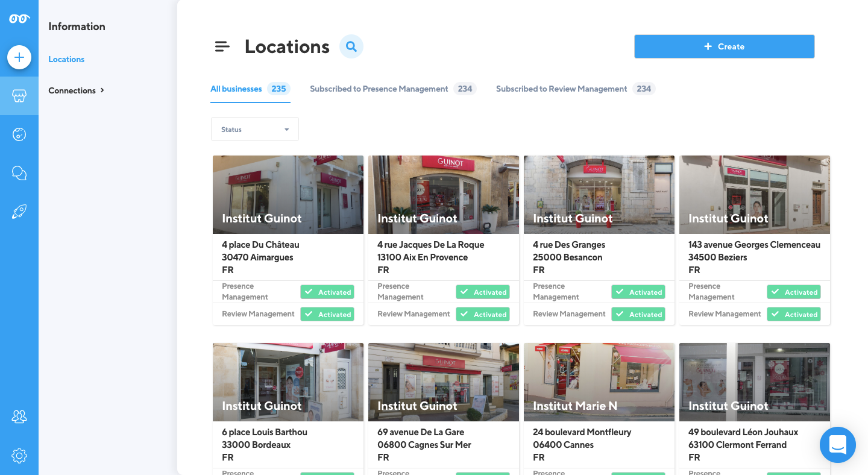Click the 34500 Beziers postal line
Viewport: 868px width, 475px height.
[x=718, y=257]
